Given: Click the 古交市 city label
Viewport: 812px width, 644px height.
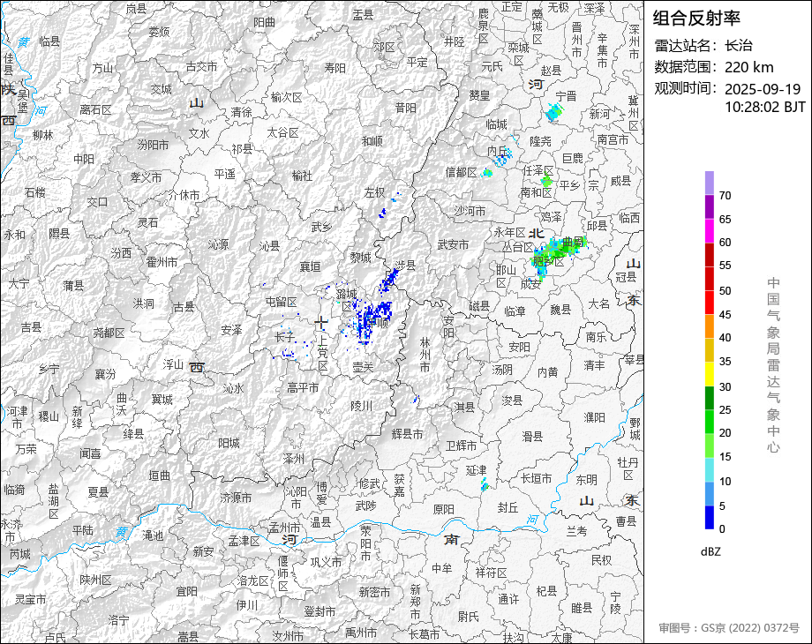Looking at the screenshot, I should [201, 67].
